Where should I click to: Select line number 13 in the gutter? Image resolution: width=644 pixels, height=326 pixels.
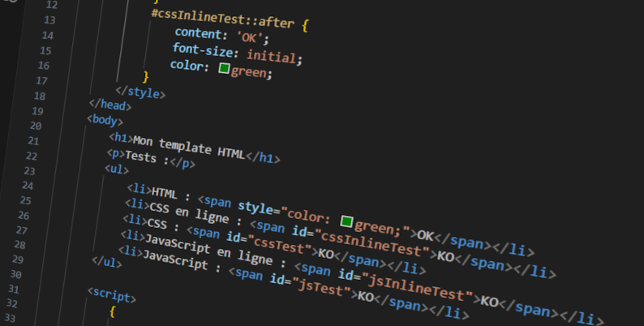(x=49, y=20)
